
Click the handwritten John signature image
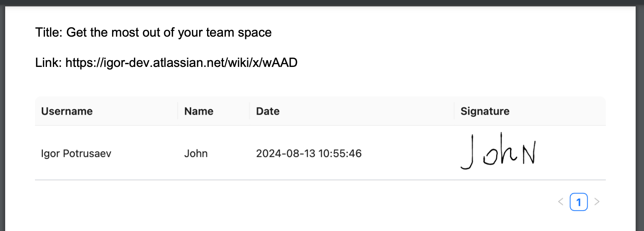point(499,151)
